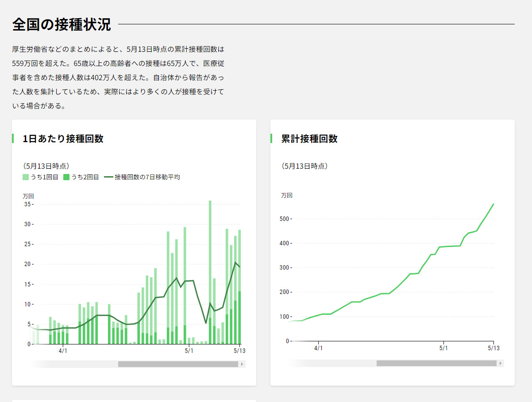Toggle the 接種回数の7日移動平均 legend line
The height and width of the screenshot is (402, 532).
point(109,177)
